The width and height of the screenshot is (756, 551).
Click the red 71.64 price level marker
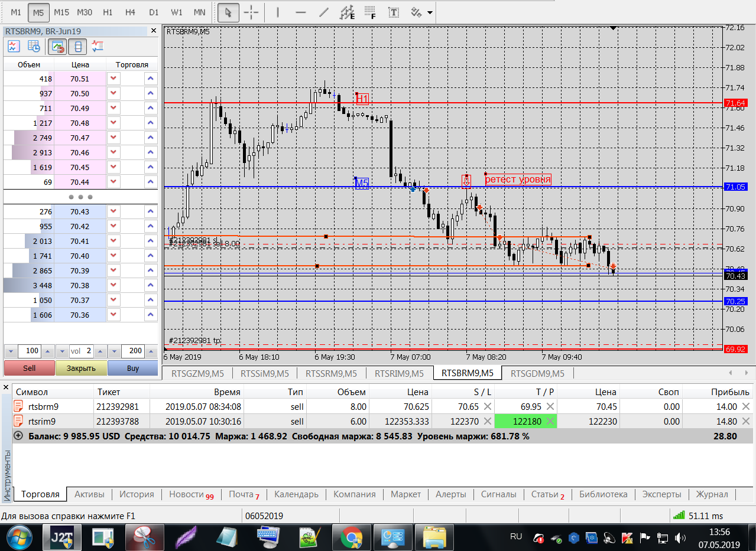coord(735,103)
